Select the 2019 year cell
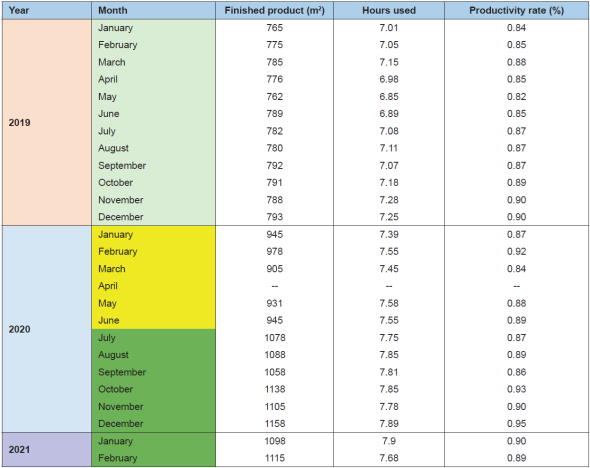The width and height of the screenshot is (590, 468). tap(47, 123)
